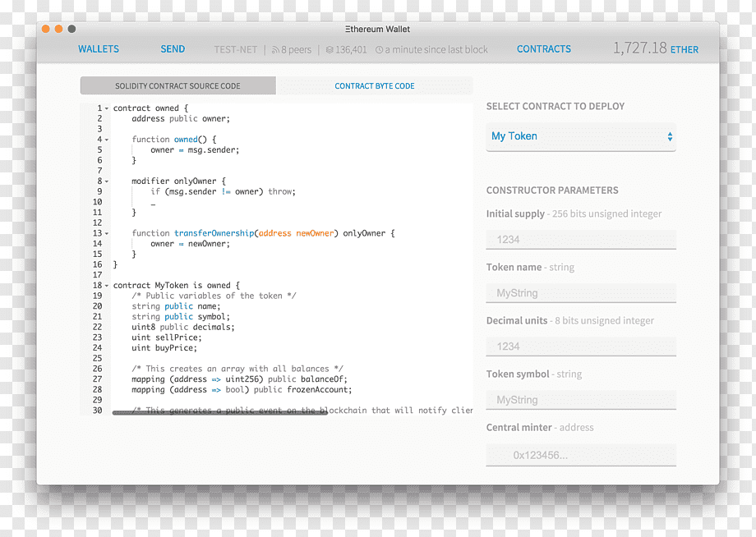The height and width of the screenshot is (537, 756).
Task: Click the 'string public symbol;' line
Action: tap(181, 316)
